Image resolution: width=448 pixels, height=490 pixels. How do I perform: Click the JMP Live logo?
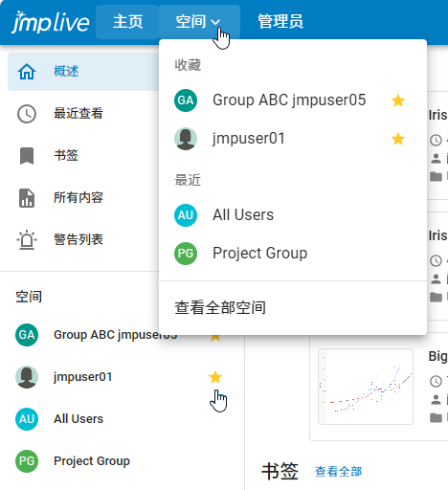pyautogui.click(x=51, y=22)
